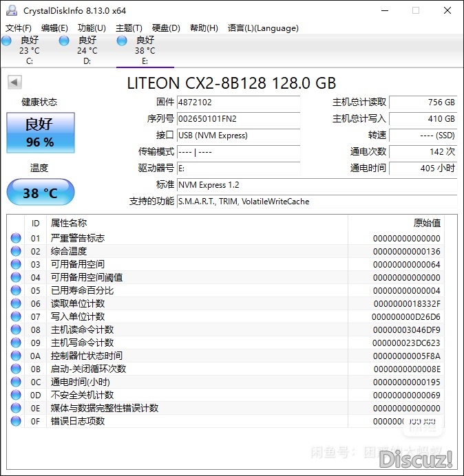The image size is (464, 476).
Task: Open the 文件(F) menu
Action: [x=19, y=28]
